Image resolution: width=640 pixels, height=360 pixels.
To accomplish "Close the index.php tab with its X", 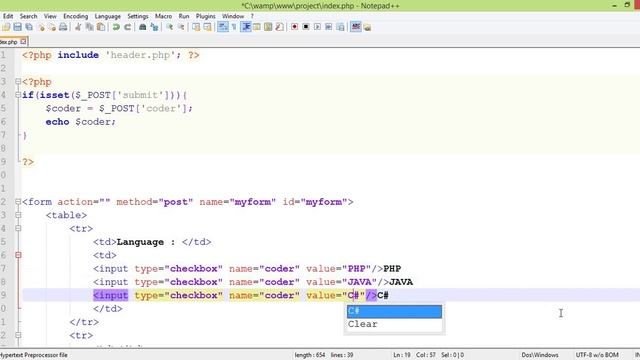I will [23, 41].
